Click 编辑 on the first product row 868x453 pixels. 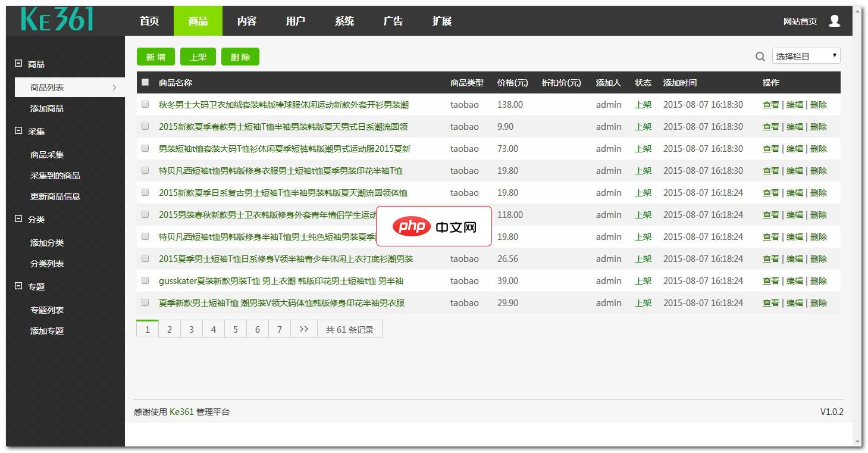[x=795, y=104]
